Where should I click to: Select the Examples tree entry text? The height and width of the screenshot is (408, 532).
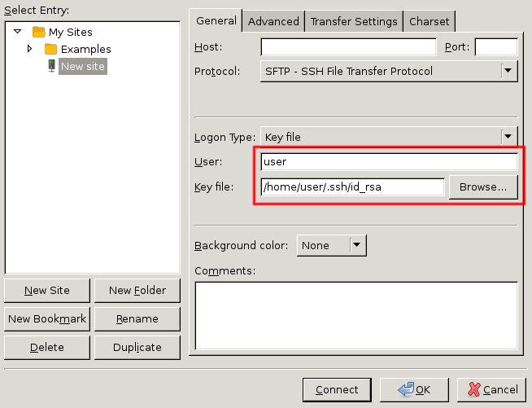(86, 49)
